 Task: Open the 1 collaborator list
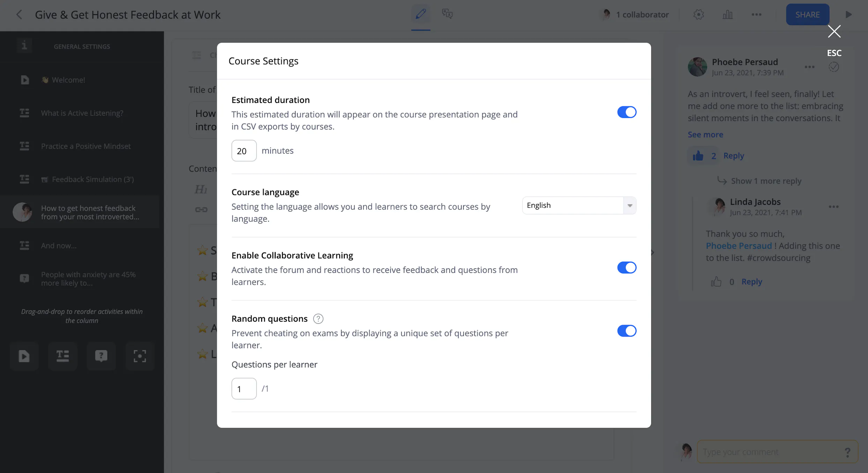pyautogui.click(x=635, y=15)
